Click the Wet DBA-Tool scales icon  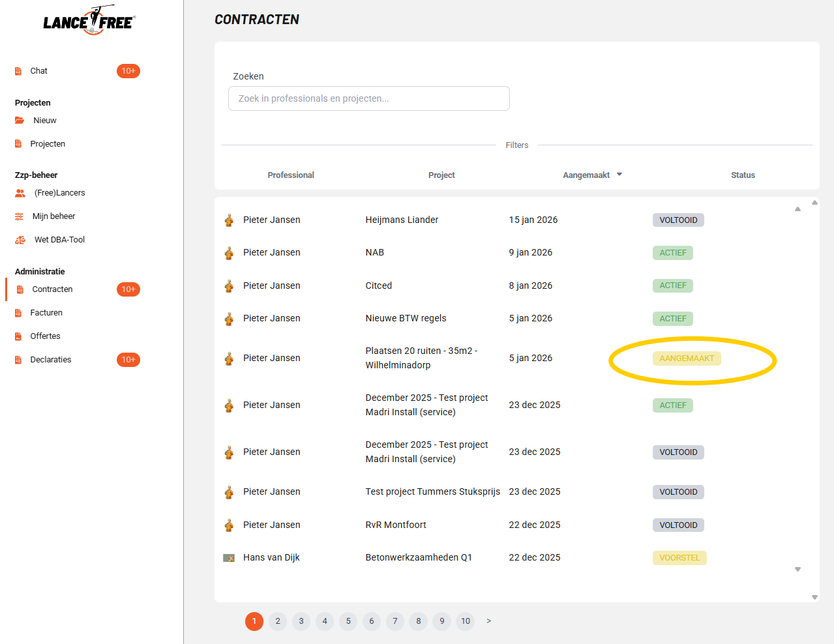(x=20, y=240)
